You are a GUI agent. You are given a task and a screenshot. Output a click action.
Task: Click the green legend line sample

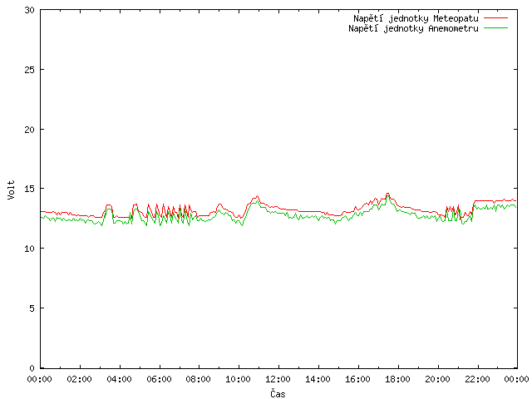point(495,27)
